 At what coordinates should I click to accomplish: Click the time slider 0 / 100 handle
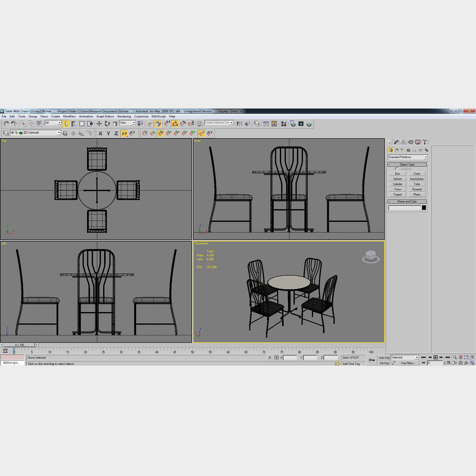(x=20, y=345)
